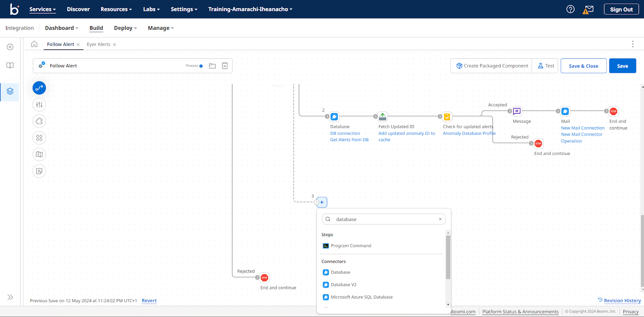Click the Sign Out button
The height and width of the screenshot is (317, 644).
621,9
